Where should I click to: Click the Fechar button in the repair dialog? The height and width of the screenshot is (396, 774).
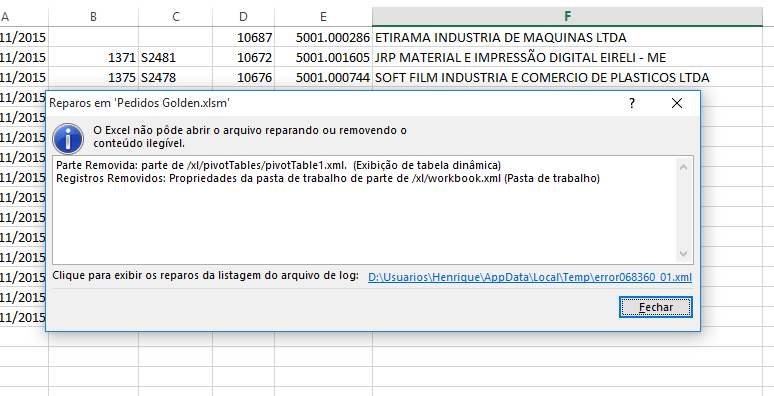pos(656,307)
